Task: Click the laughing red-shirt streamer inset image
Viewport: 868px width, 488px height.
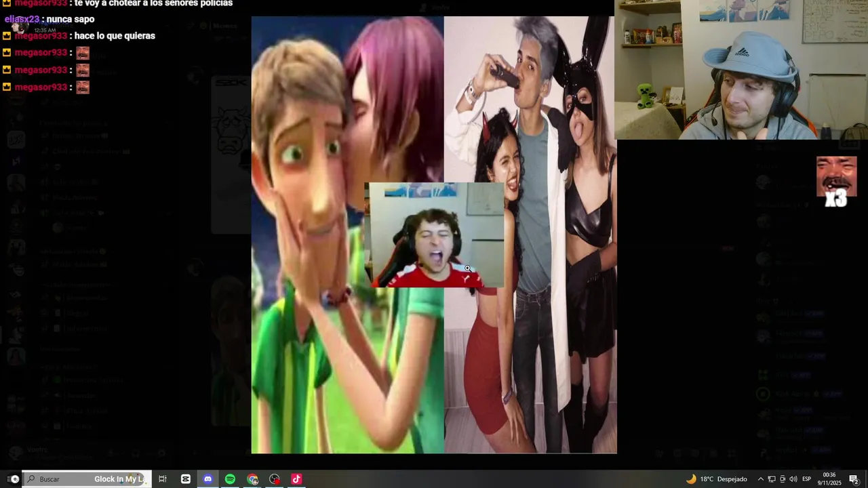Action: coord(434,235)
